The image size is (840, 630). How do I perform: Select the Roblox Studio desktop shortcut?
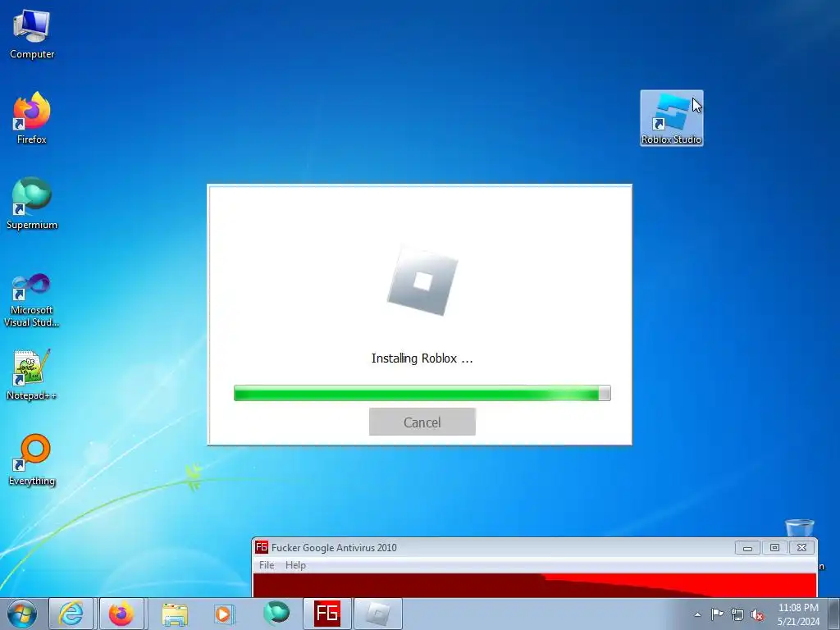point(671,118)
